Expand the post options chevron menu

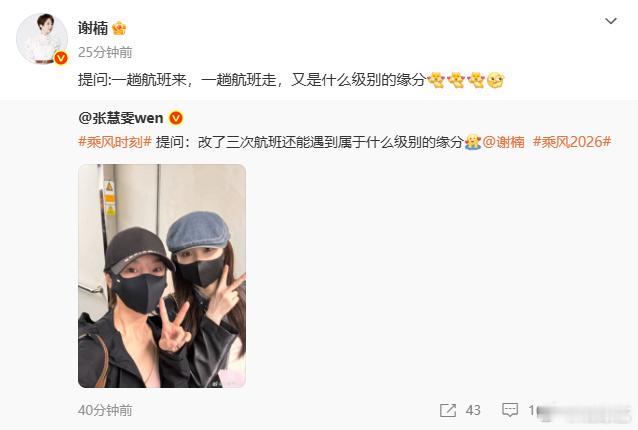(611, 21)
